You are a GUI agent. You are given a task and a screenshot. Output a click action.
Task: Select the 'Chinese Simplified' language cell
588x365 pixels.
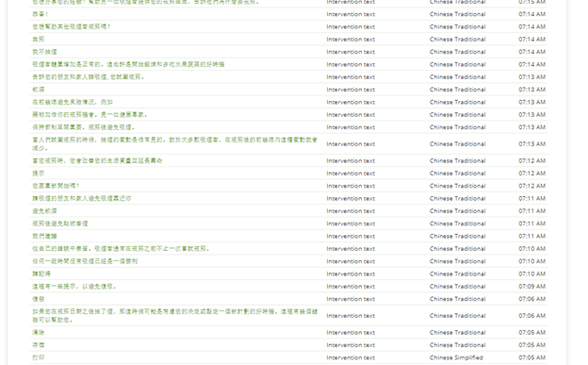pos(456,357)
